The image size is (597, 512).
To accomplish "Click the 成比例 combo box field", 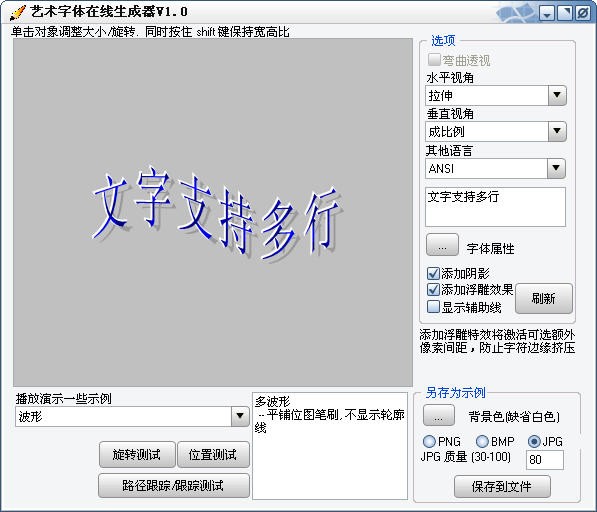I will (495, 131).
